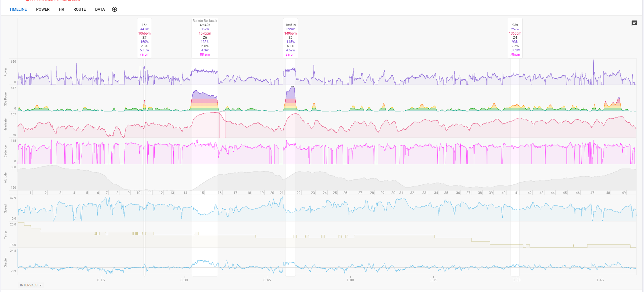Viewport: 644px width, 292px height.
Task: Select the DATA tab
Action: coord(100,9)
